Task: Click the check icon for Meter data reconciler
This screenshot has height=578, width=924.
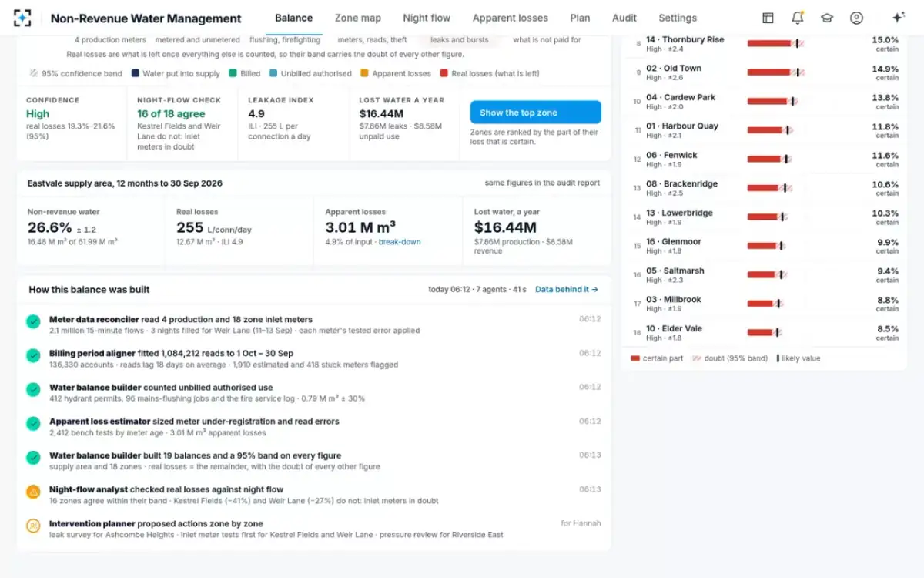Action: pyautogui.click(x=33, y=321)
